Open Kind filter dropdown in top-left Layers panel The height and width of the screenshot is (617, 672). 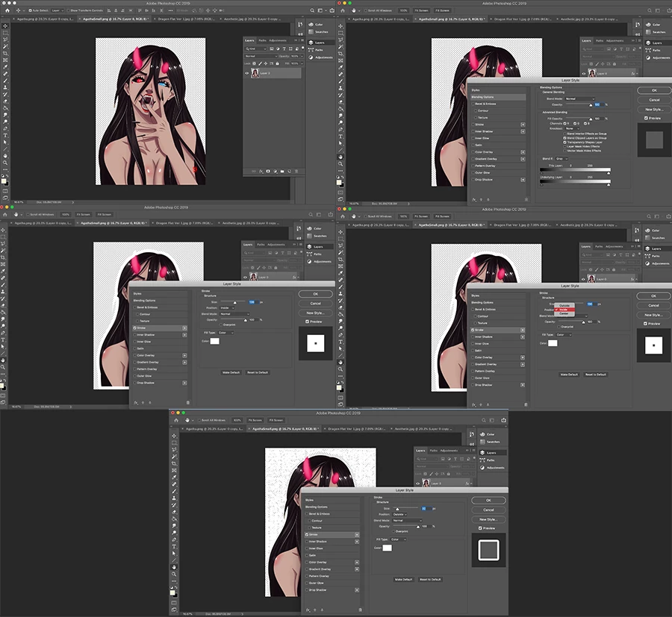click(256, 48)
